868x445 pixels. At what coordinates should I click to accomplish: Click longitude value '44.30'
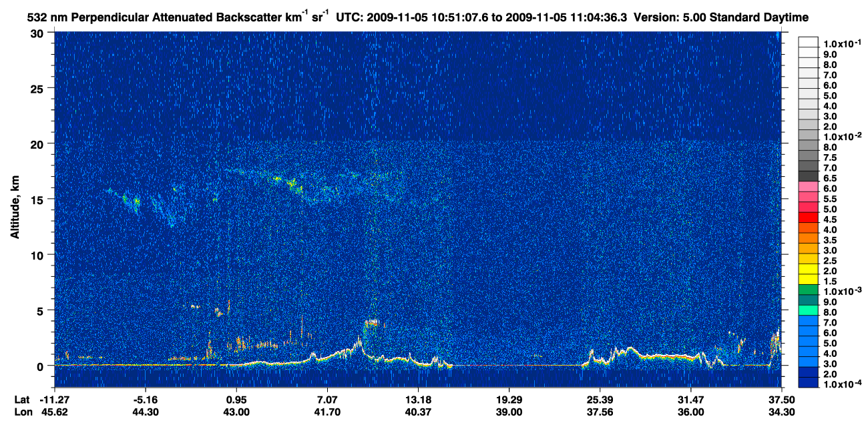[x=146, y=412]
